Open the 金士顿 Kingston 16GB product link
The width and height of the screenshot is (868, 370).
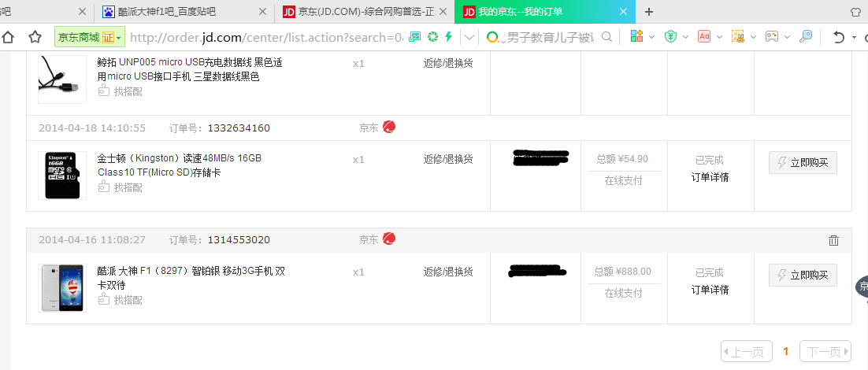180,165
